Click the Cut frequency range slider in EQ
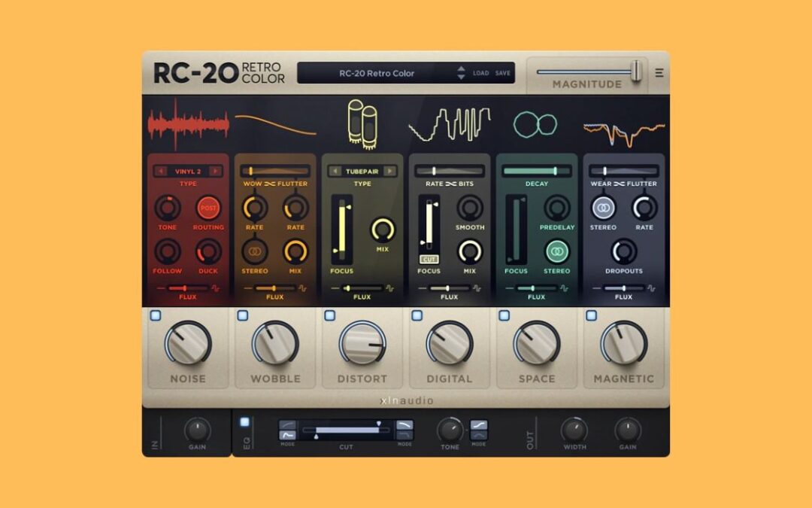This screenshot has height=508, width=812. pos(346,430)
